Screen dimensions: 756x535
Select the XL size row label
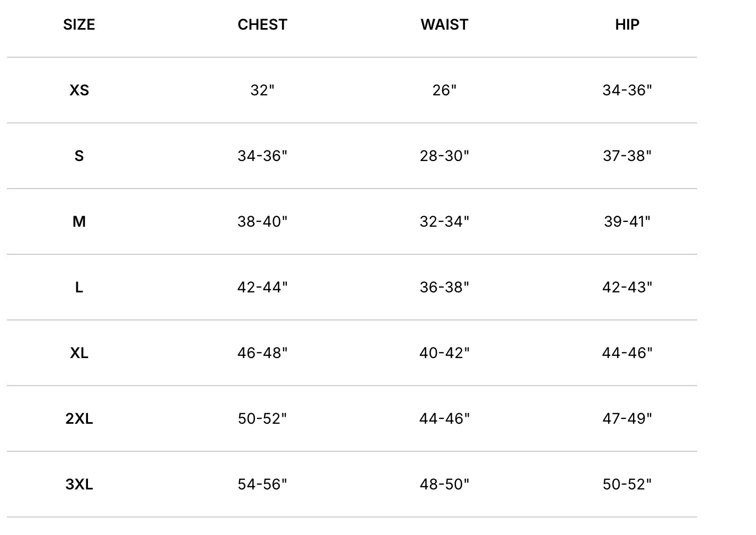[79, 353]
